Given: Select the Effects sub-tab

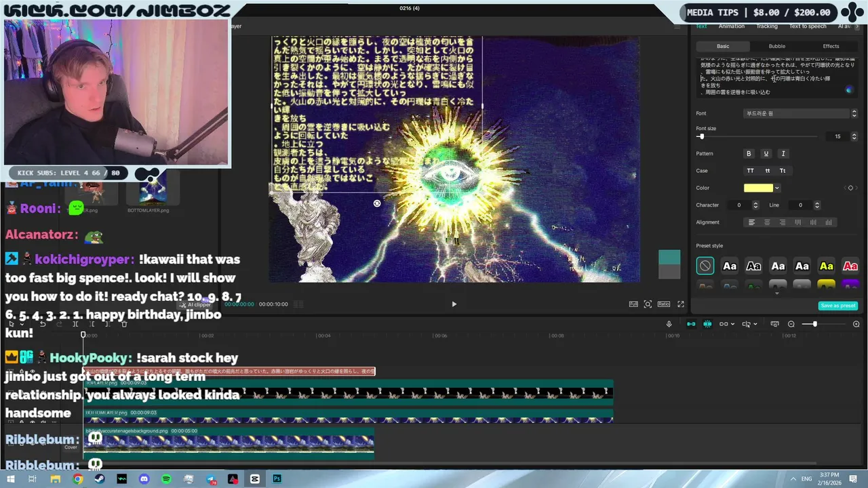Looking at the screenshot, I should pos(831,46).
